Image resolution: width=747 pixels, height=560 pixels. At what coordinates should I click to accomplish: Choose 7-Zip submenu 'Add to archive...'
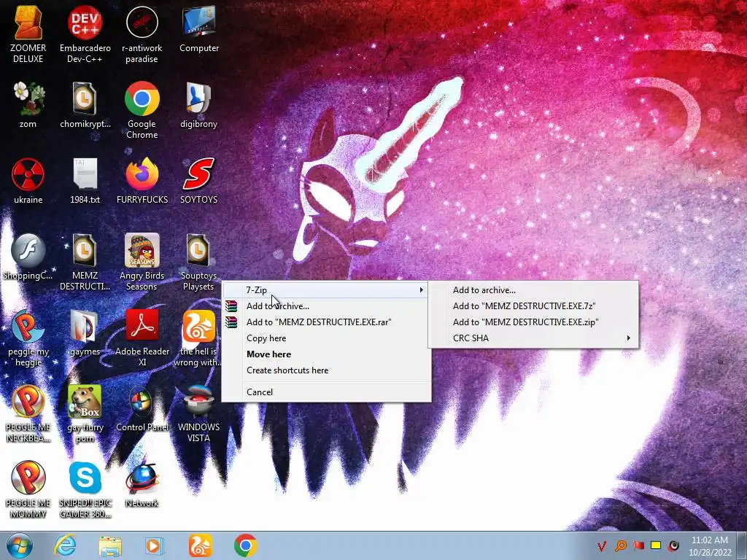point(533,290)
